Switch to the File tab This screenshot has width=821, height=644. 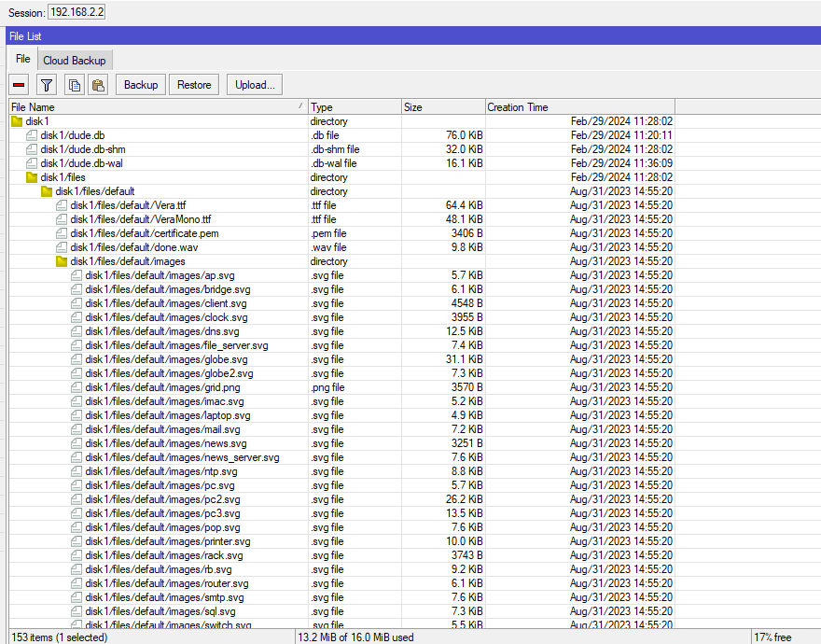[23, 59]
